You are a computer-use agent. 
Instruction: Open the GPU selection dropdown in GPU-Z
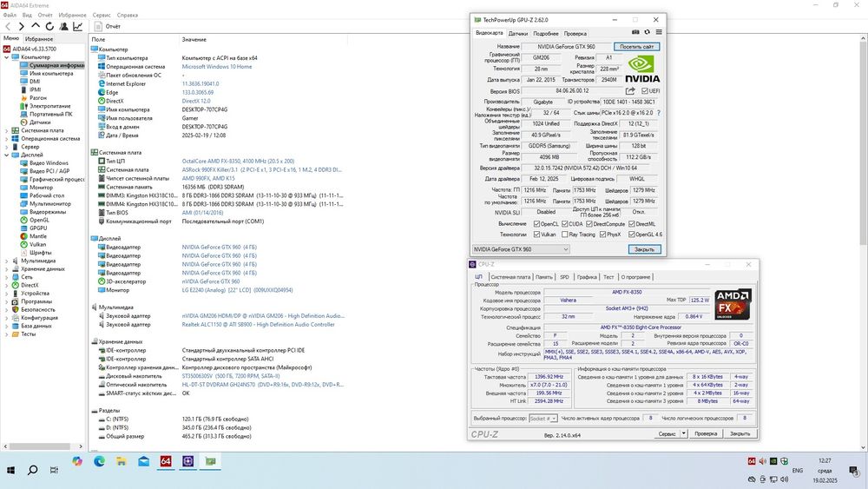(520, 249)
